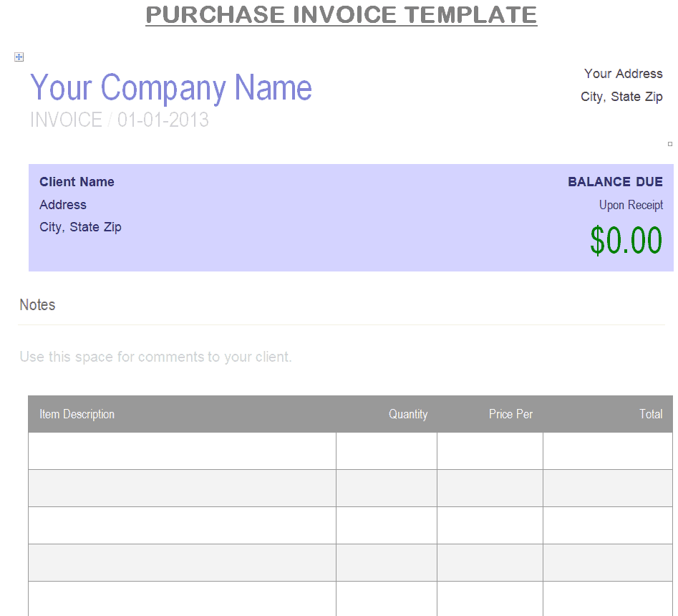Select the City, State Zip under Your Address
678x616 pixels.
(621, 97)
